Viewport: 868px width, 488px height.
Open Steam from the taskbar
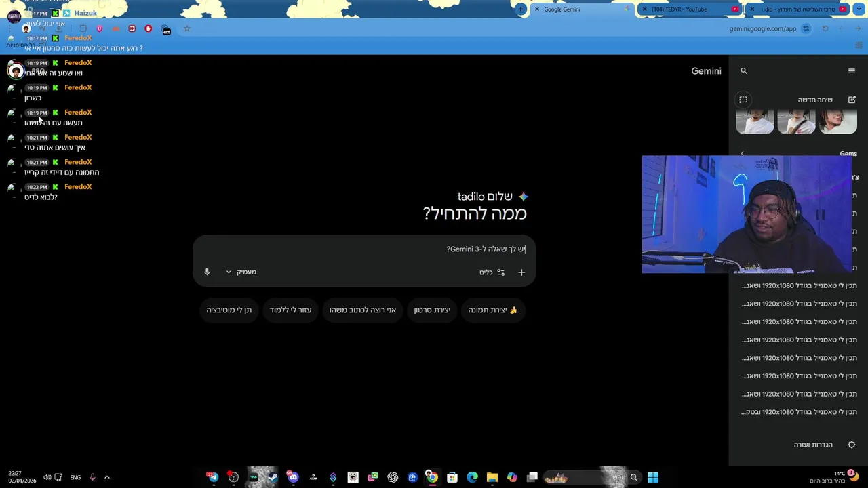coord(273,477)
